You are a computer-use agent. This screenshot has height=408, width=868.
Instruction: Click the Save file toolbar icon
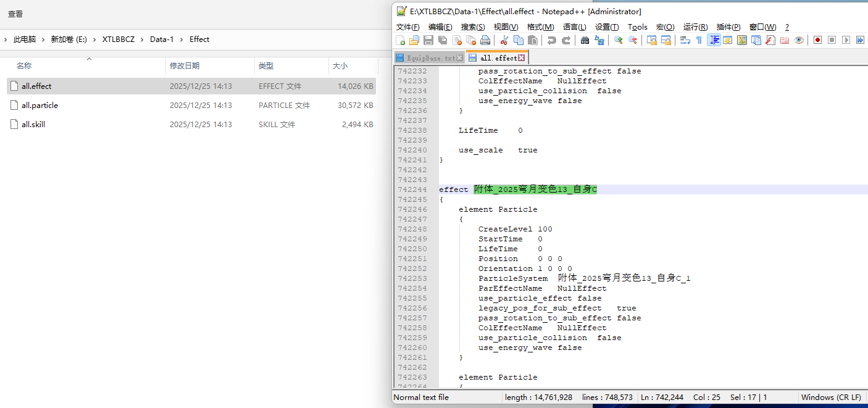pyautogui.click(x=428, y=40)
